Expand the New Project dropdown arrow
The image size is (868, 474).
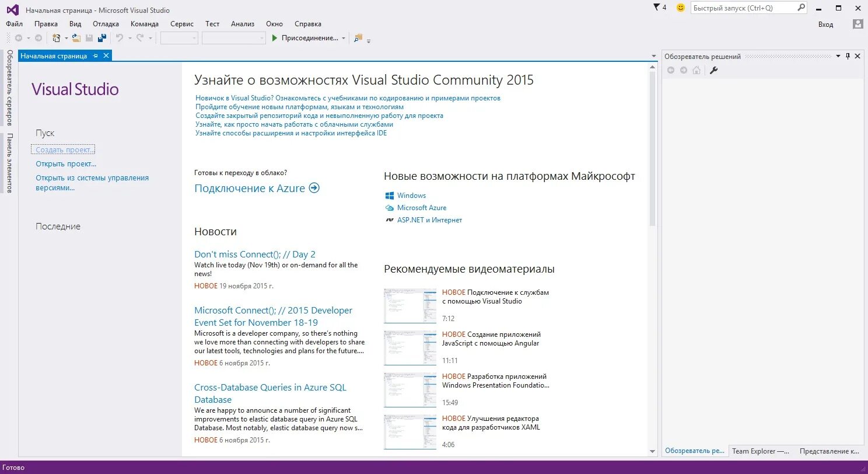[x=66, y=38]
